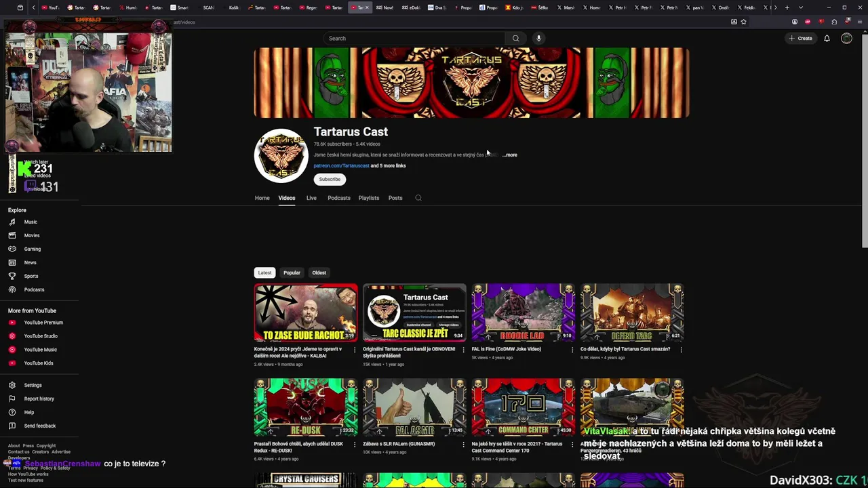Expand channel description with more

[510, 155]
